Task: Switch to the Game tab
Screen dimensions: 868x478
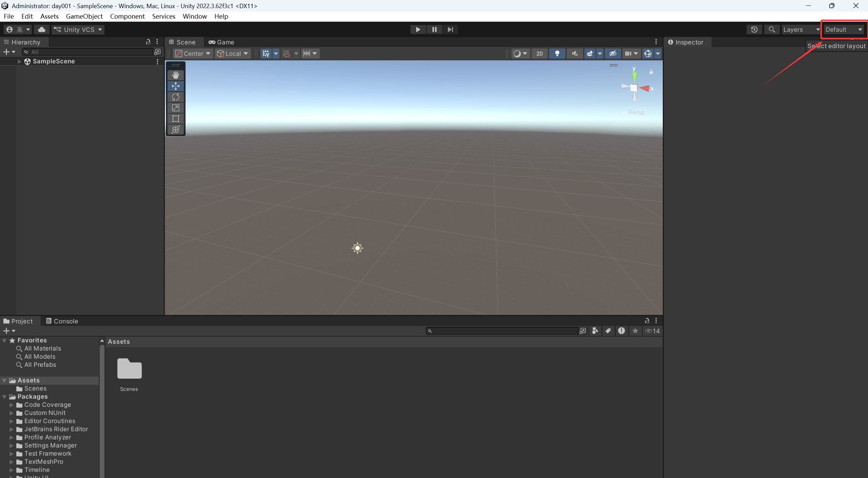Action: pos(221,42)
